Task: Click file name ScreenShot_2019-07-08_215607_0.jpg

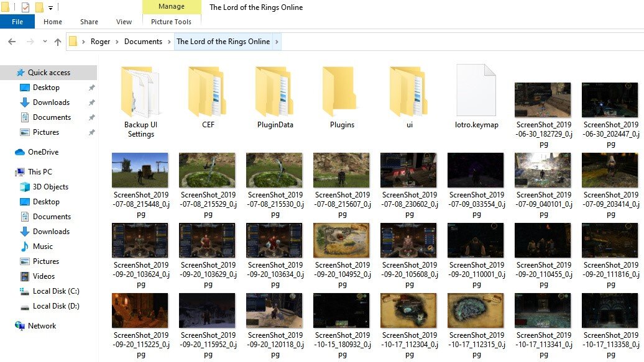Action: tap(342, 204)
